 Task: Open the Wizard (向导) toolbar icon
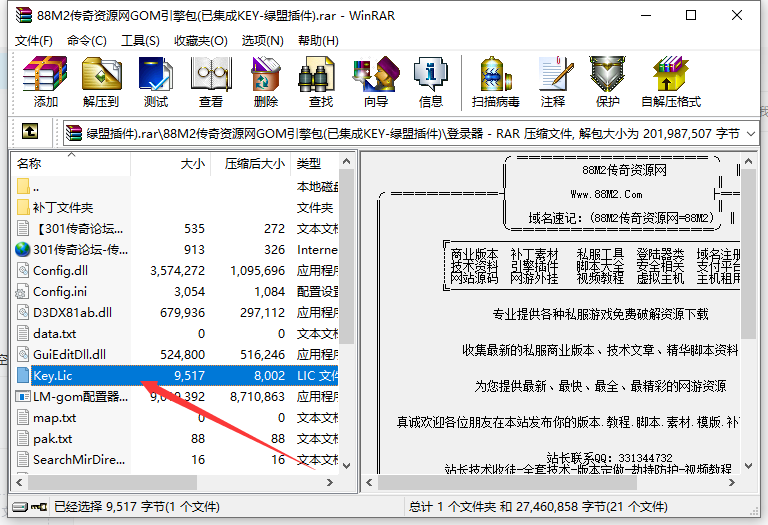[376, 75]
